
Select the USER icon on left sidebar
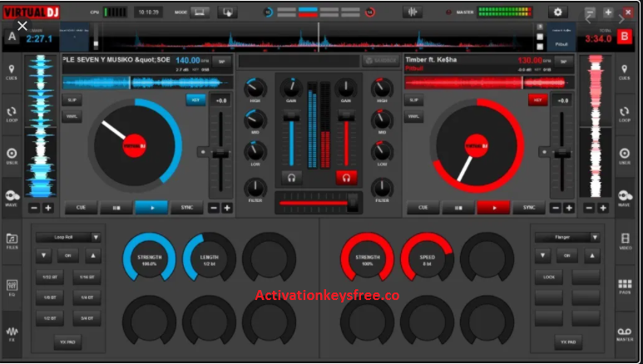point(12,156)
